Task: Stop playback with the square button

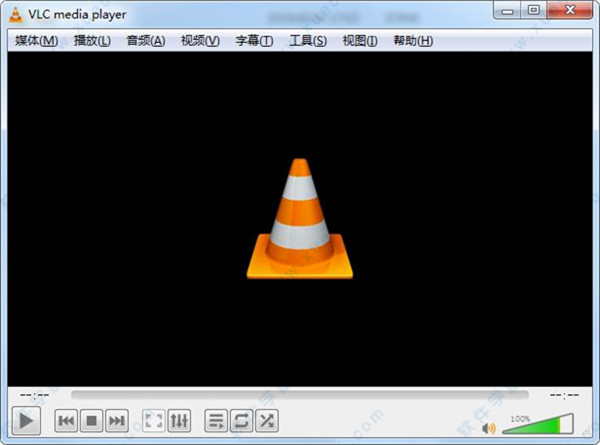Action: point(91,421)
